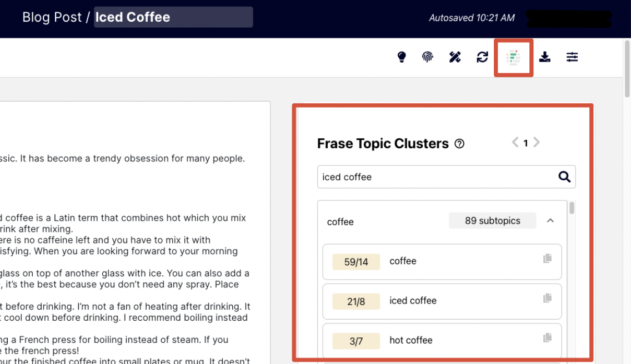Click the line 'trendy obsession for many people'
Image resolution: width=631 pixels, height=364 pixels.
(169, 159)
